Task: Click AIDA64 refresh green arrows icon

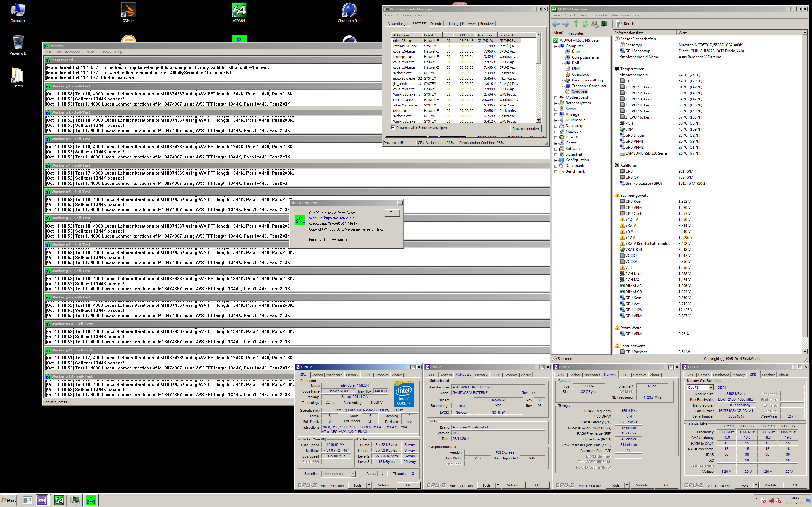Action: click(585, 24)
